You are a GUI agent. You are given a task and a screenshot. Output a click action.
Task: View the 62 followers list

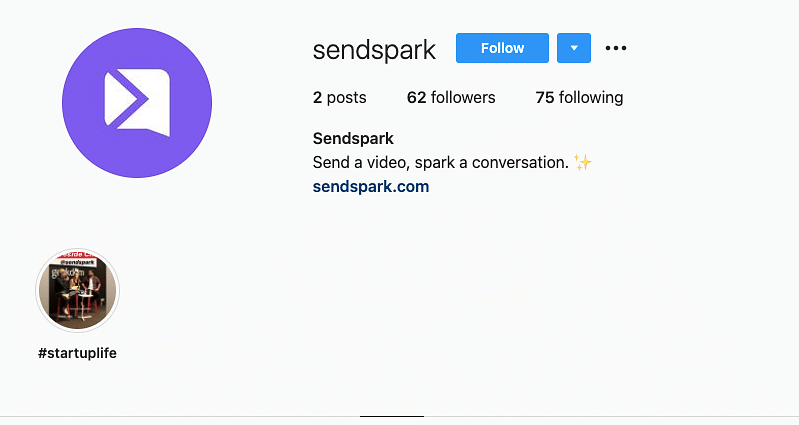coord(451,97)
